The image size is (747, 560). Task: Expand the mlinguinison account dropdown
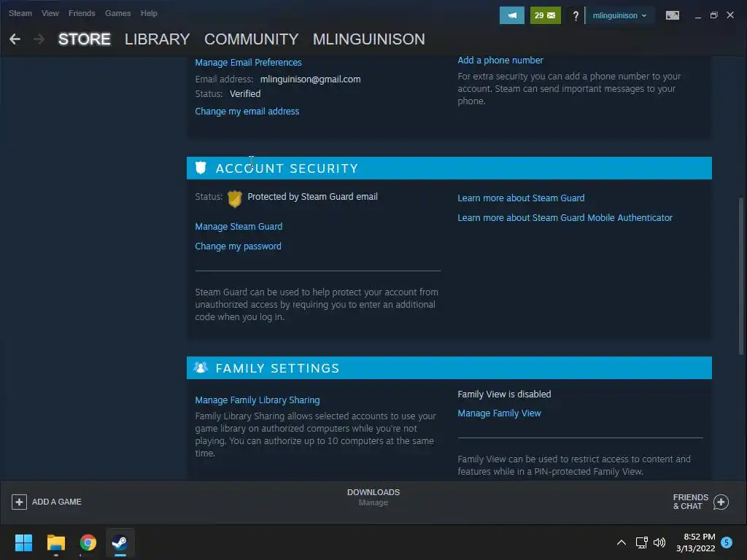point(619,16)
